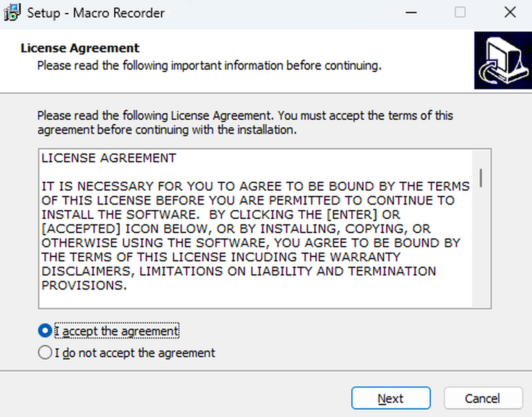The height and width of the screenshot is (417, 532).
Task: Click scrollbar track below the thumb
Action: (x=481, y=248)
